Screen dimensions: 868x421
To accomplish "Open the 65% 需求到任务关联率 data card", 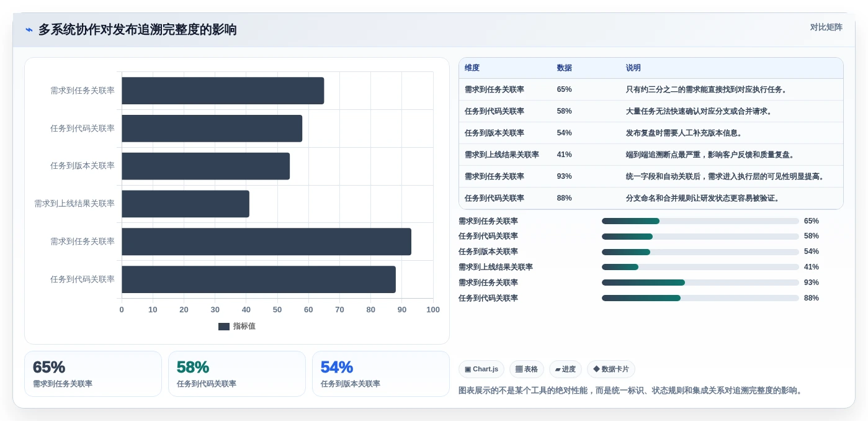I will (x=93, y=374).
